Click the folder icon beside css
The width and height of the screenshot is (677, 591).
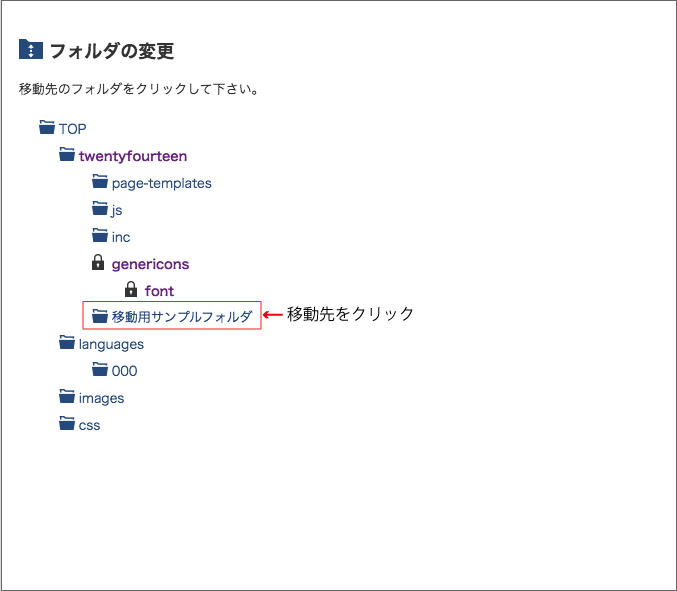67,423
